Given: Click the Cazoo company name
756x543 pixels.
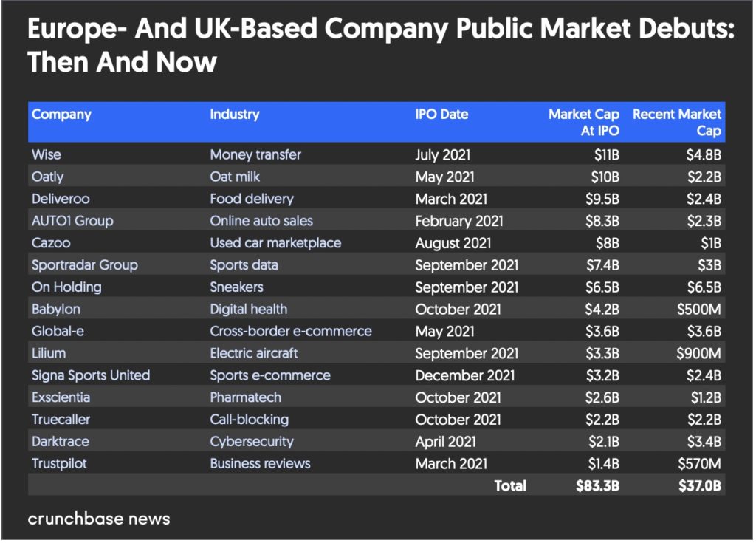Looking at the screenshot, I should point(51,243).
